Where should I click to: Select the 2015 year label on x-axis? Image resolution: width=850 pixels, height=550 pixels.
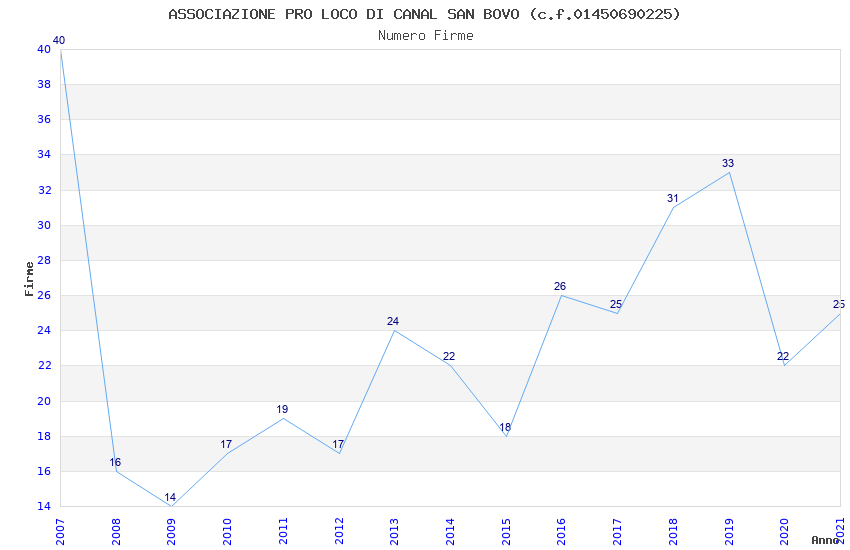tap(506, 532)
